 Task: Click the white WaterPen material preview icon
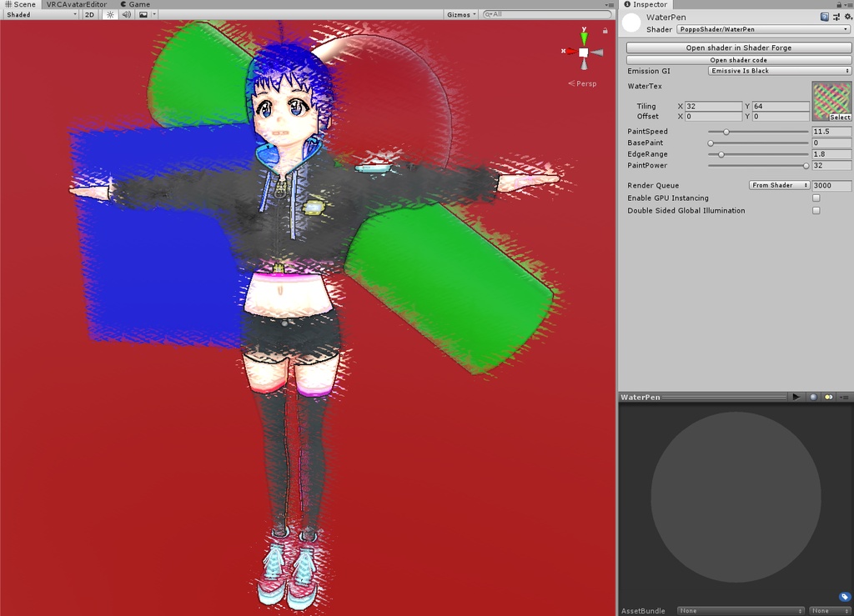pos(631,23)
